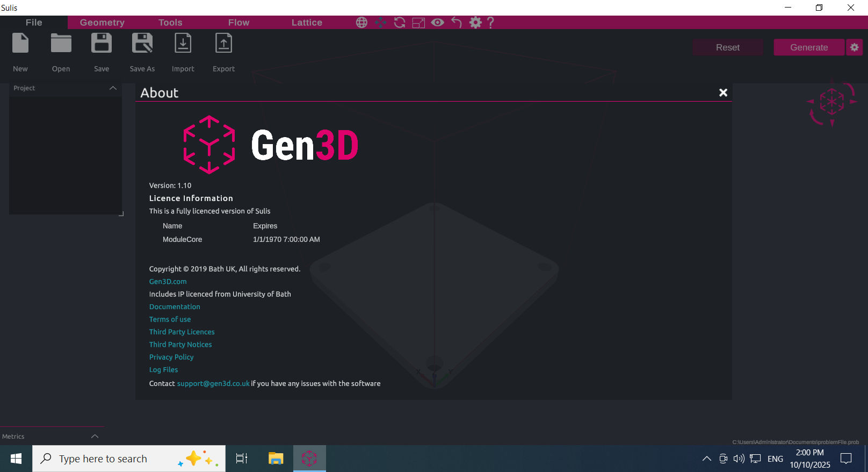Go to the Lattice tab
Screen dimensions: 868x472
(x=307, y=23)
